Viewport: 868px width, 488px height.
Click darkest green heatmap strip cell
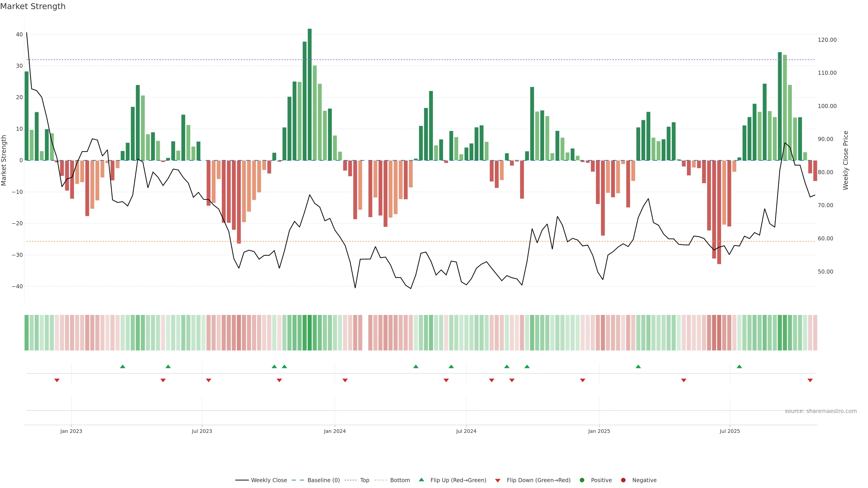pos(310,333)
